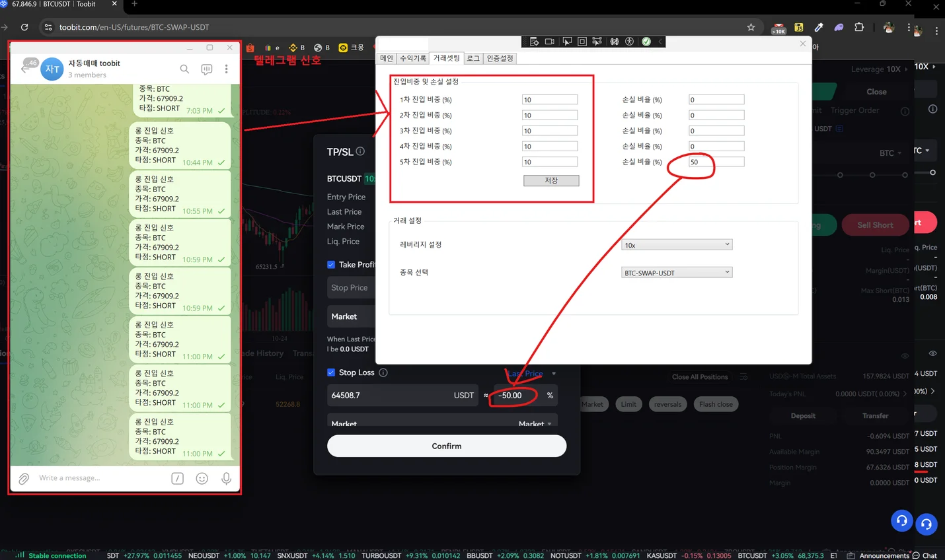Open the 로그 tab
This screenshot has width=945, height=560.
[x=473, y=58]
